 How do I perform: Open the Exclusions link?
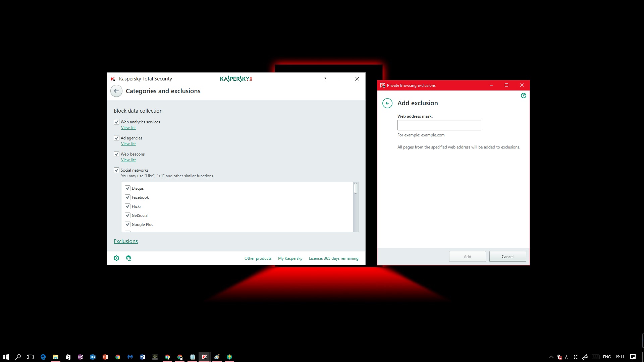point(126,241)
